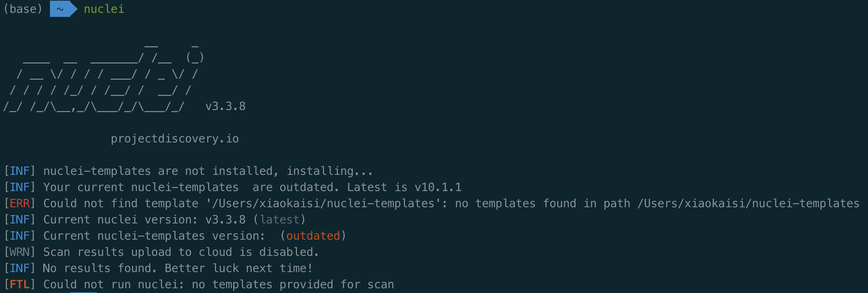Click the blue tilde directory prompt segment
Viewport: 868px width, 293px height.
(61, 9)
